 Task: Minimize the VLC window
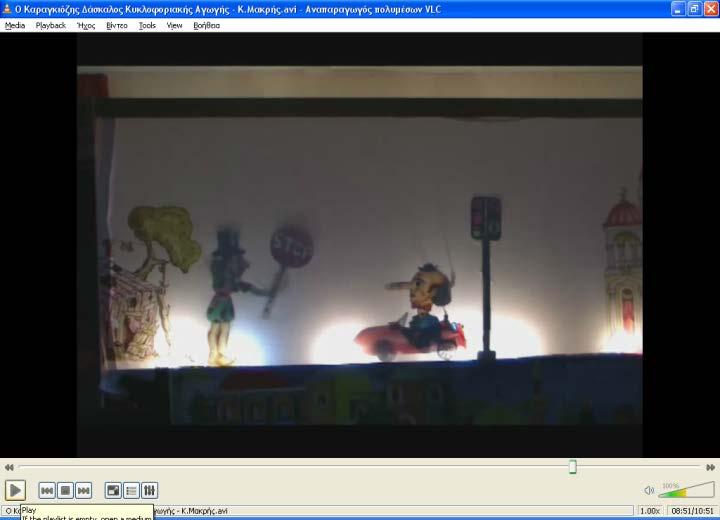tap(678, 9)
